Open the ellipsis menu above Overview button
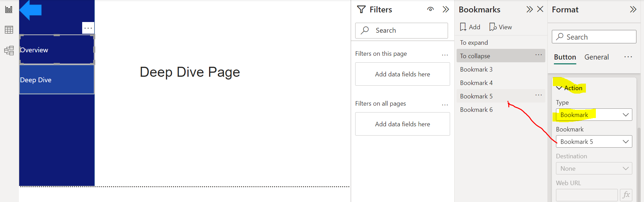The height and width of the screenshot is (202, 644). (88, 28)
